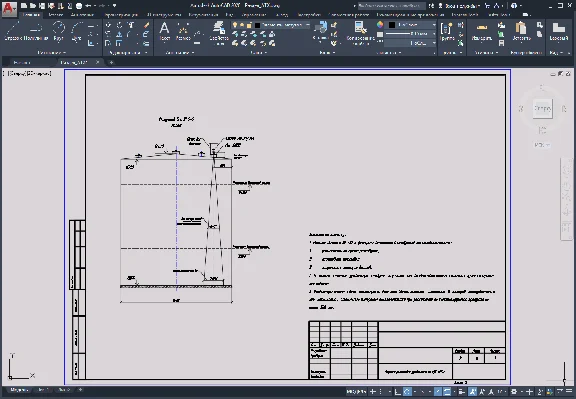Click the Measure (Измерить) ruler tool
The width and height of the screenshot is (576, 399).
(x=482, y=32)
